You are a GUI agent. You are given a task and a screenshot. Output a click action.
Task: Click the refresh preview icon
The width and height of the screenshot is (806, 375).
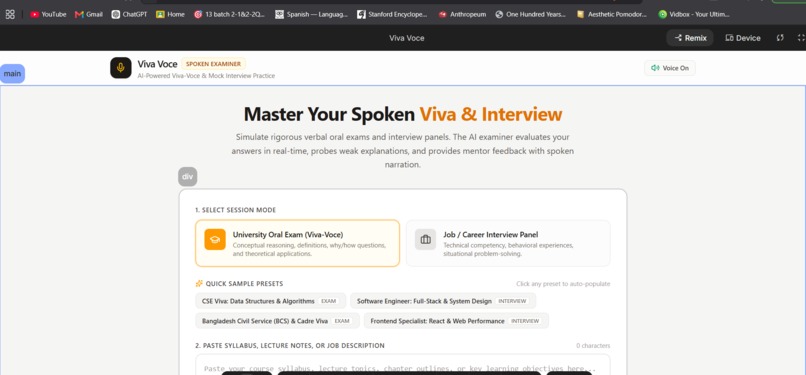(780, 38)
